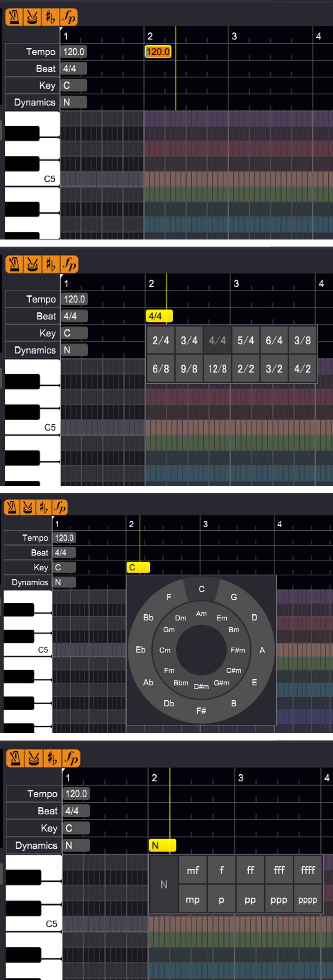Select F major on the key wheel
The image size is (333, 980).
coord(169,597)
